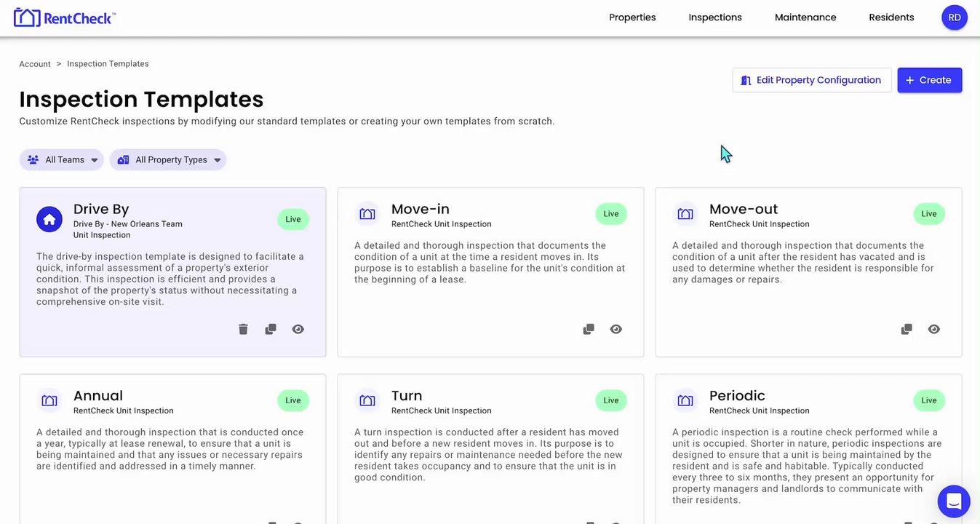980x524 pixels.
Task: Open the chat support widget
Action: 953,501
